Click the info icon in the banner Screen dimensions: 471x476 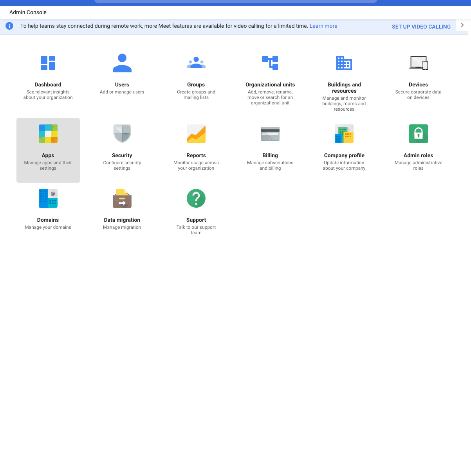[9, 26]
